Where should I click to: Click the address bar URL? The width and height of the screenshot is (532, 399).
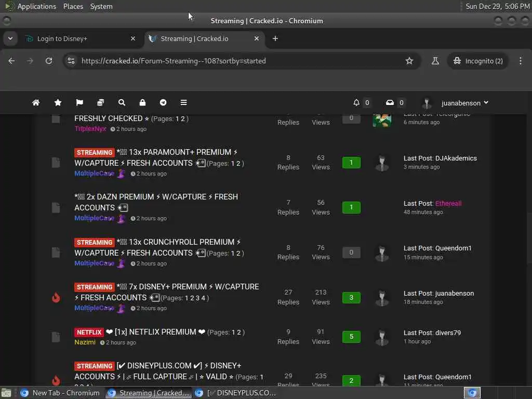tap(174, 61)
